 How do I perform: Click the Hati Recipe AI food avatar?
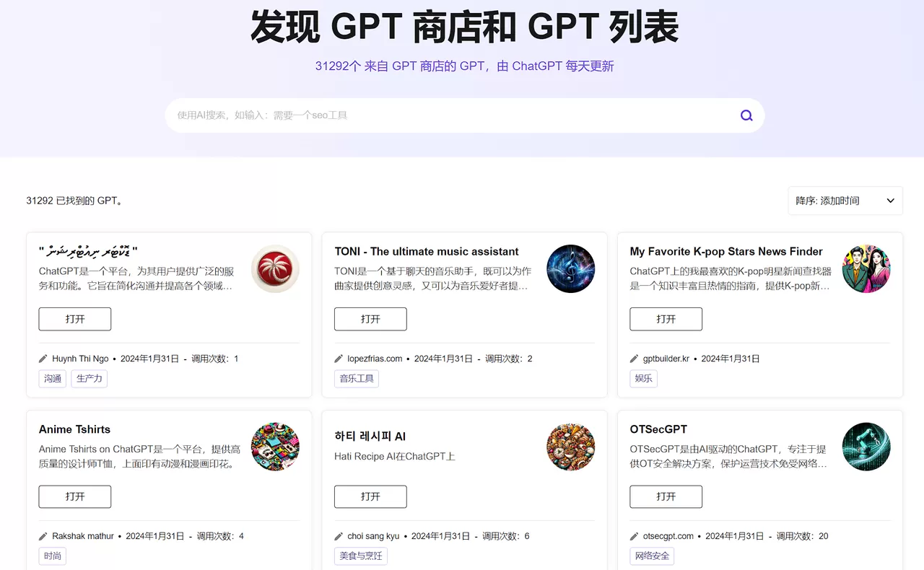(x=570, y=446)
